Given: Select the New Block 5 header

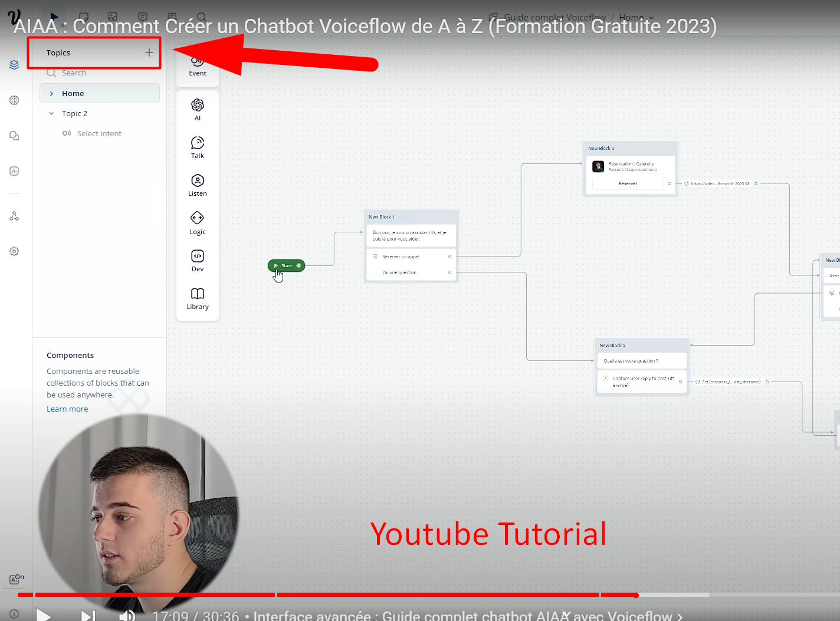Looking at the screenshot, I should [642, 345].
